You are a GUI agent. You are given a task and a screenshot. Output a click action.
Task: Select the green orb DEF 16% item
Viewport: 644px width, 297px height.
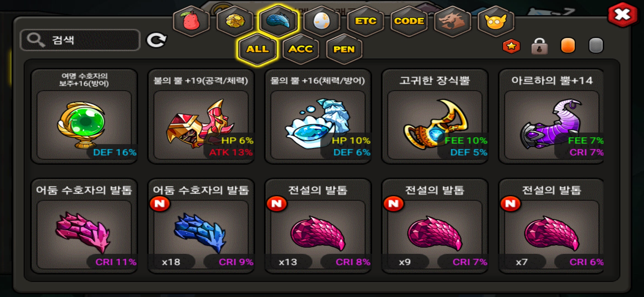pos(84,116)
